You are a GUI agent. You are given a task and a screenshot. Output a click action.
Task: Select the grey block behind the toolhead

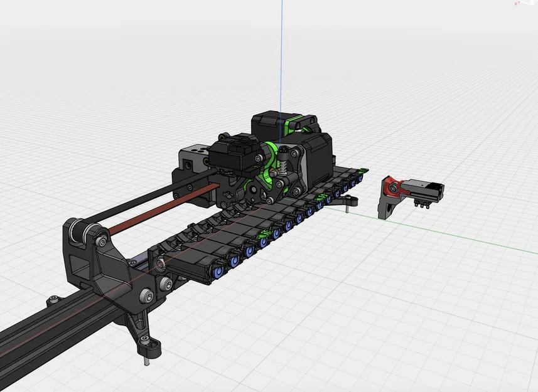tap(193, 159)
